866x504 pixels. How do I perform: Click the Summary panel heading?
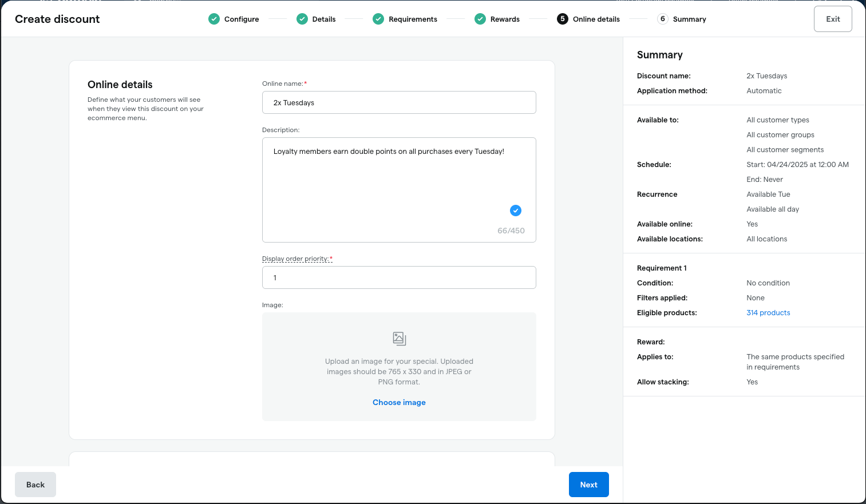point(660,55)
